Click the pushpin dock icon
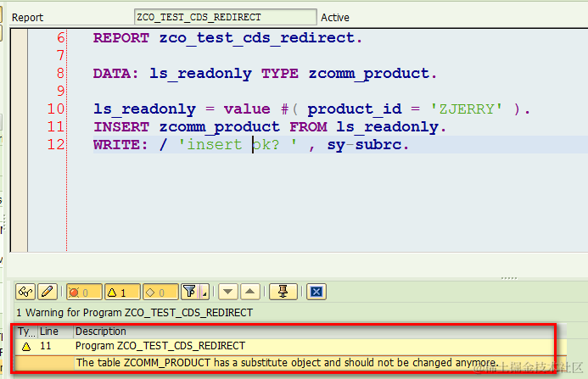This screenshot has width=588, height=379. click(283, 292)
